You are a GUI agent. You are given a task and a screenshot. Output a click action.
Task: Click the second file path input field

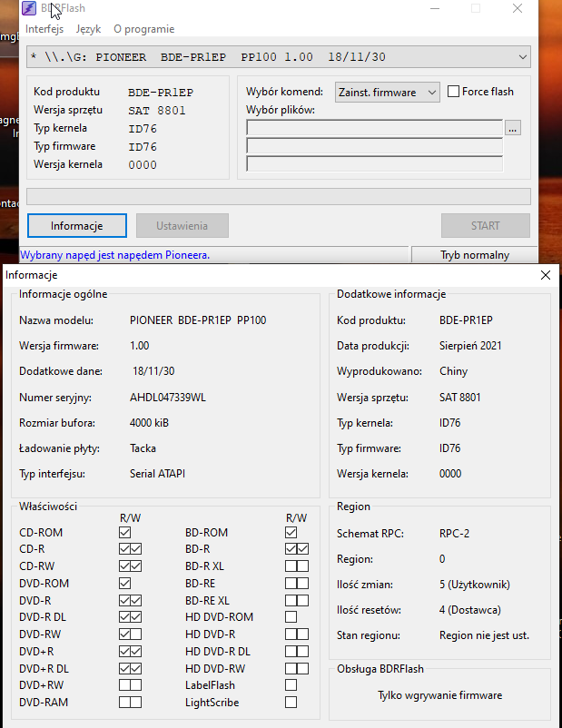click(x=374, y=145)
